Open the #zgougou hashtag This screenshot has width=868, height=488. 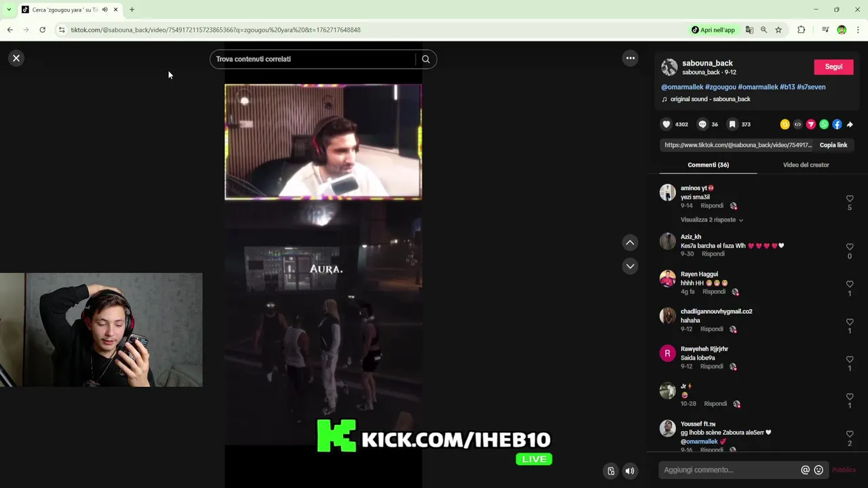720,87
